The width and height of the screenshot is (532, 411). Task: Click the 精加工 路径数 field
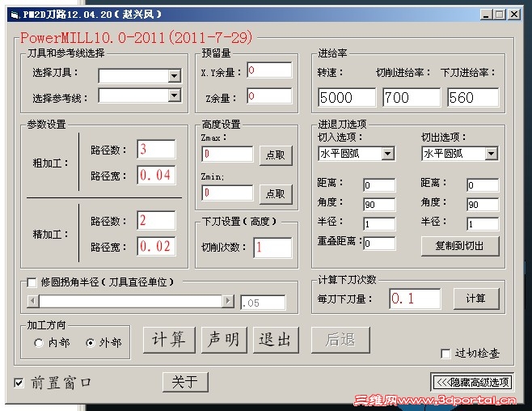coord(156,220)
